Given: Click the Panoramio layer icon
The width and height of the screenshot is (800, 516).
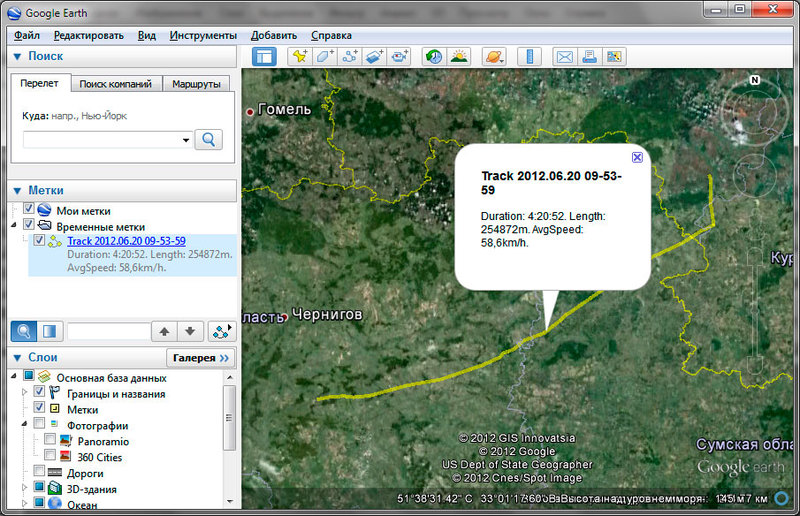Looking at the screenshot, I should click(66, 440).
